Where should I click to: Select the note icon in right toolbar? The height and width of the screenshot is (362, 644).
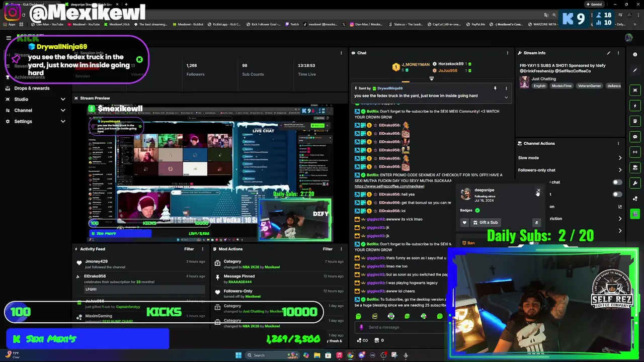tap(635, 121)
